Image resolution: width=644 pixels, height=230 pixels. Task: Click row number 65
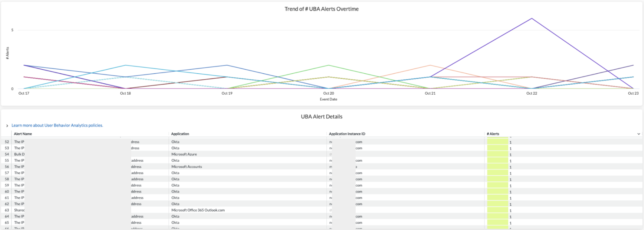click(7, 222)
